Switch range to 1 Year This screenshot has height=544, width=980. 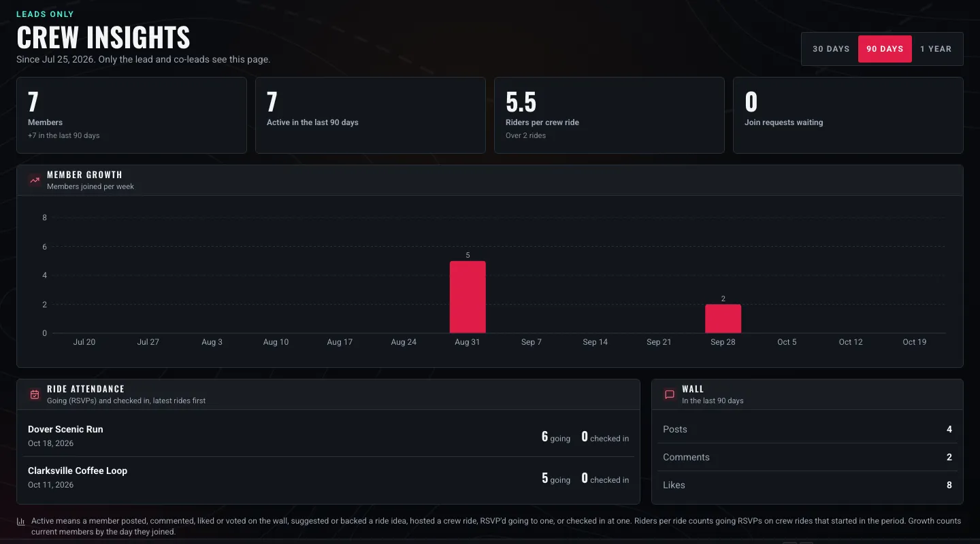pos(936,49)
